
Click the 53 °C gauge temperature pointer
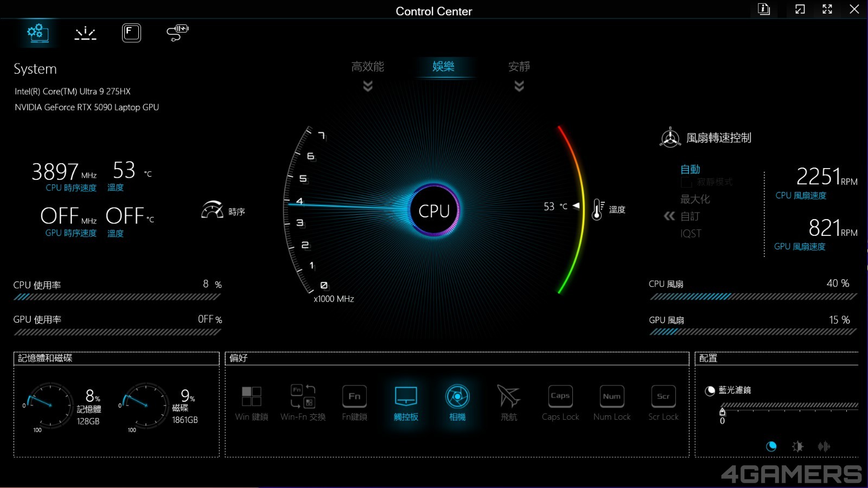coord(576,206)
